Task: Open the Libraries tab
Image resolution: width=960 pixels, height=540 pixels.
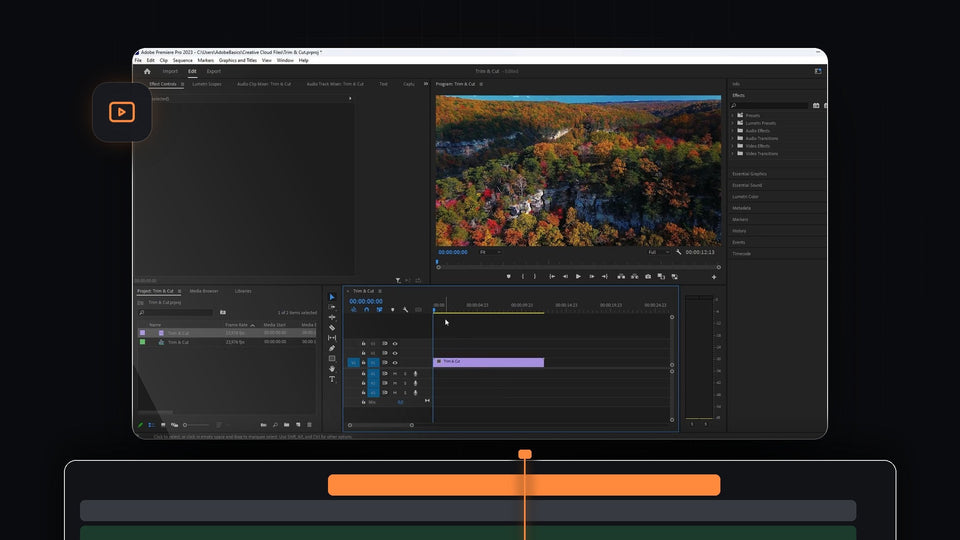Action: pos(243,291)
